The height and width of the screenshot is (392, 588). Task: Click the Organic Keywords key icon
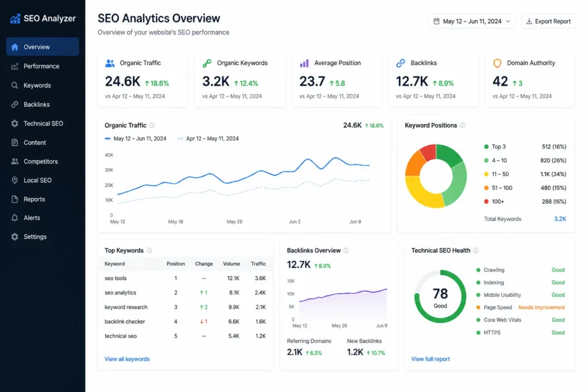pos(207,63)
